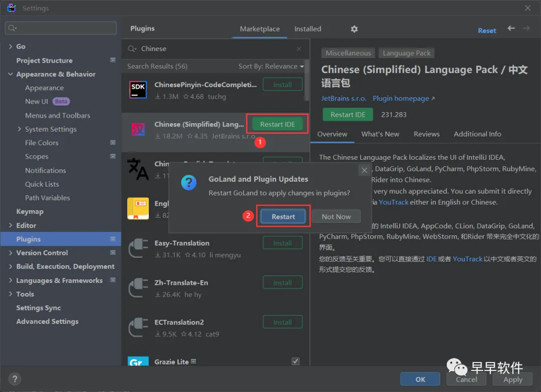Click the translation plugin icon
The image size is (541, 392).
point(138,169)
